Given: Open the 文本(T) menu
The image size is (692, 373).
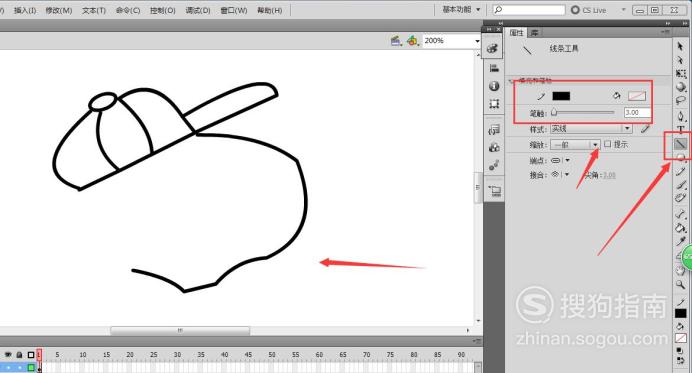Looking at the screenshot, I should [94, 10].
